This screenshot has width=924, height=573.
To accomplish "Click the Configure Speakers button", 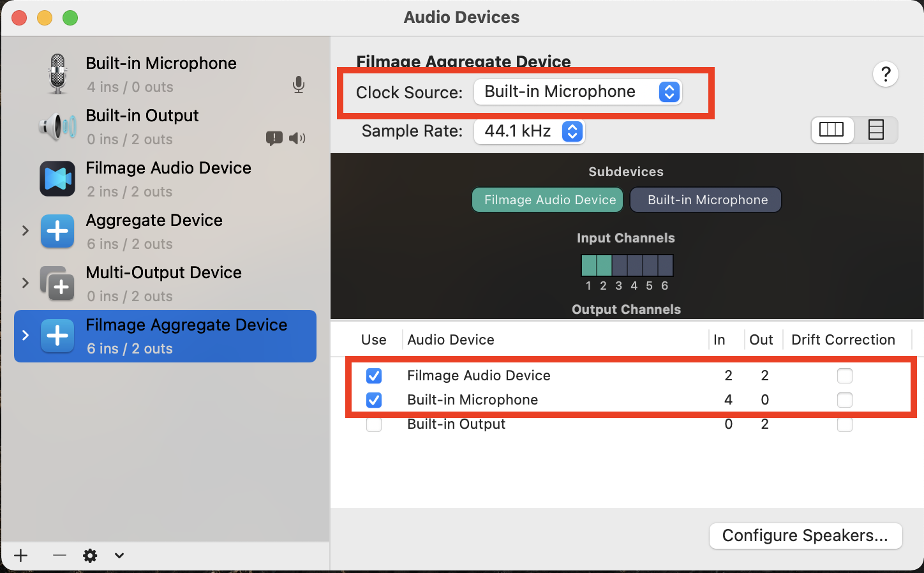I will [x=805, y=536].
